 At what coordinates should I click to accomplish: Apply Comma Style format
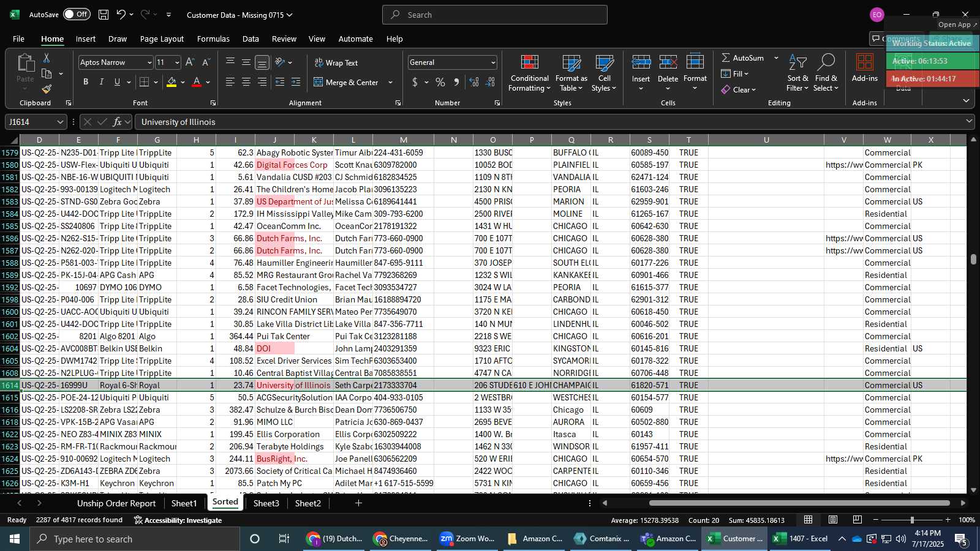click(x=456, y=82)
